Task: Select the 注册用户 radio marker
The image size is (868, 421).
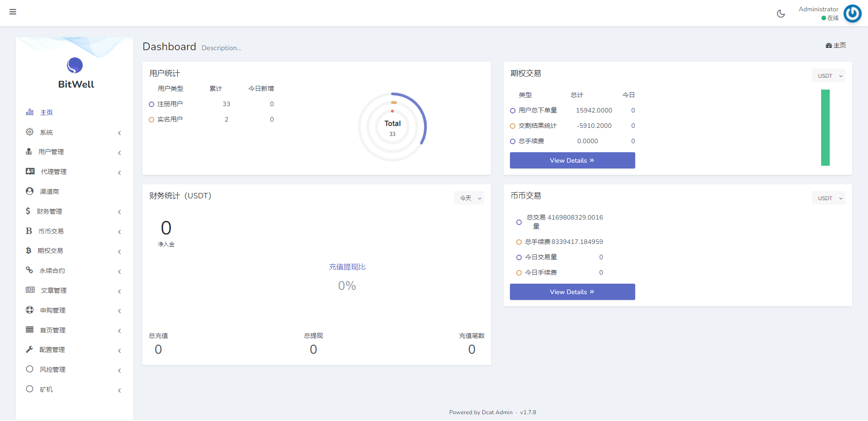Action: click(x=151, y=104)
